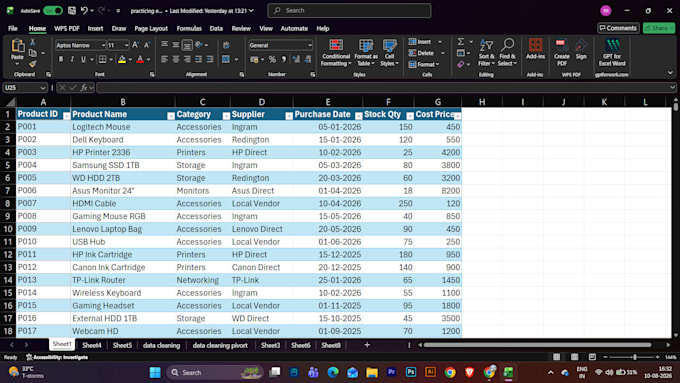The width and height of the screenshot is (680, 383).
Task: Expand the Name Box dropdown
Action: click(42, 88)
